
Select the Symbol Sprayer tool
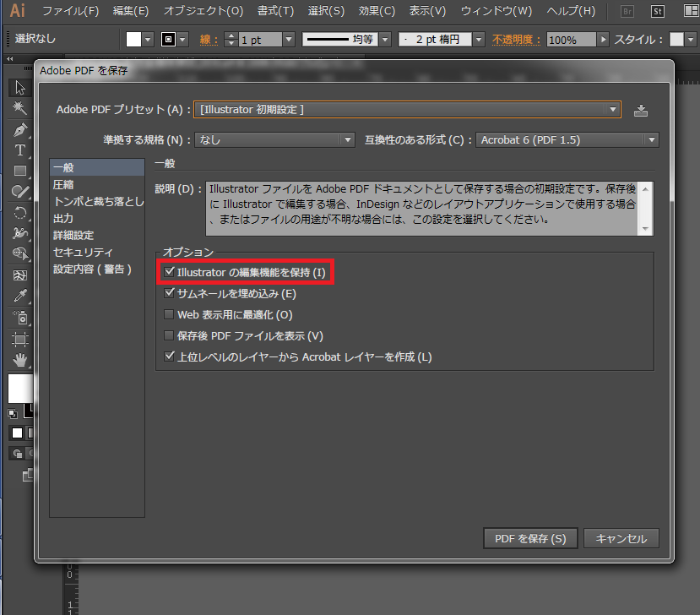point(19,317)
